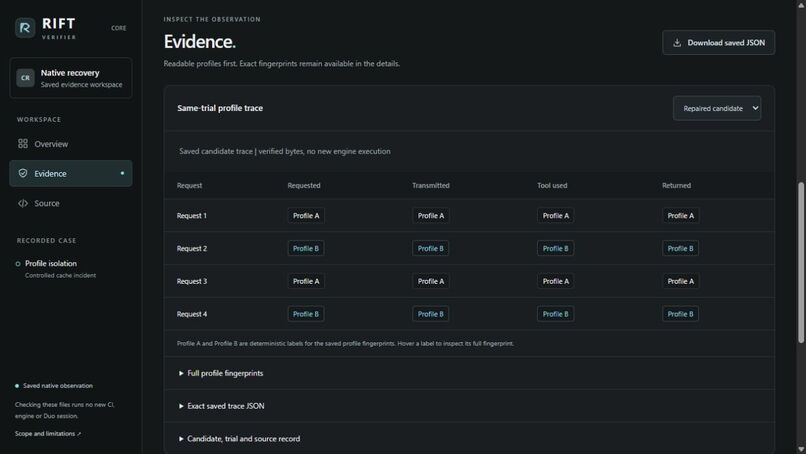Click Request 1 Requested Profile A badge
This screenshot has width=806, height=454.
pos(306,215)
